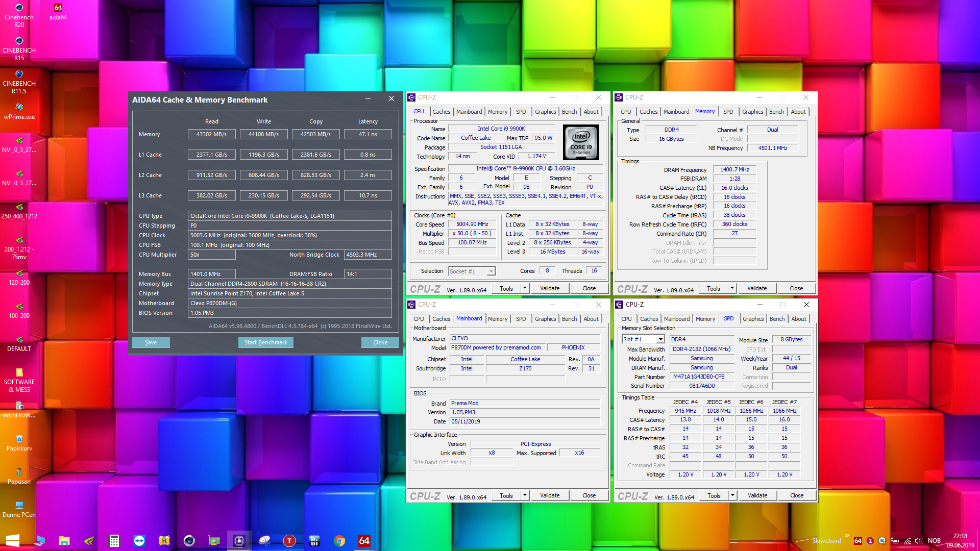Switch to Caches tab in top-left CPU-Z
Screen dimensions: 980x551
click(x=441, y=112)
